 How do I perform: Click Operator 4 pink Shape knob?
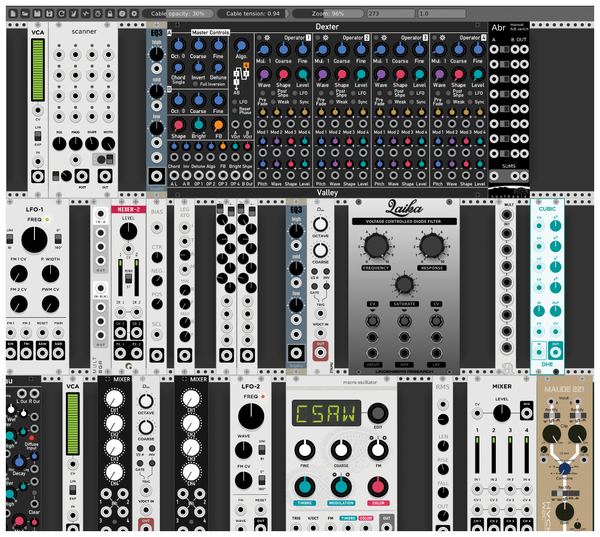pyautogui.click(x=458, y=74)
